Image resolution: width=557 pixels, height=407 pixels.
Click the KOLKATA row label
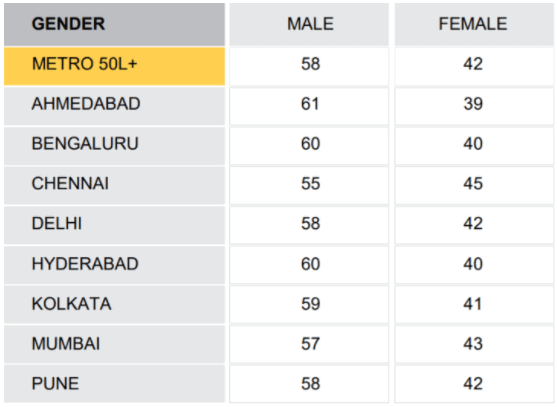[114, 305]
